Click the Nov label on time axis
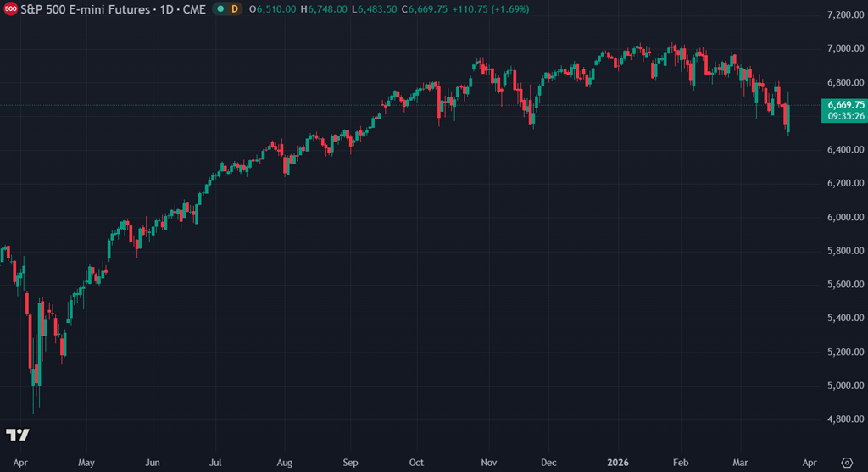This screenshot has height=472, width=868. [489, 464]
